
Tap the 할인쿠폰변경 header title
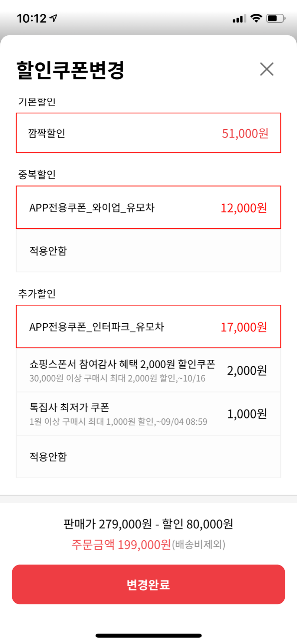pos(70,70)
